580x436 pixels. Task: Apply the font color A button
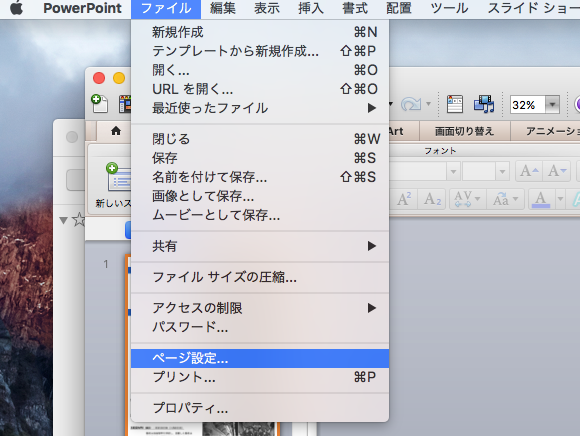(540, 199)
